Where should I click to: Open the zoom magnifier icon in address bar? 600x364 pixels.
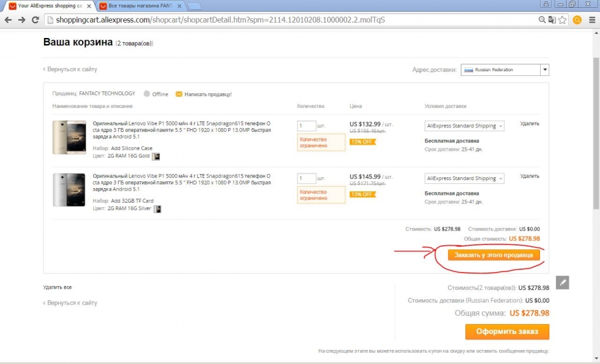[542, 20]
